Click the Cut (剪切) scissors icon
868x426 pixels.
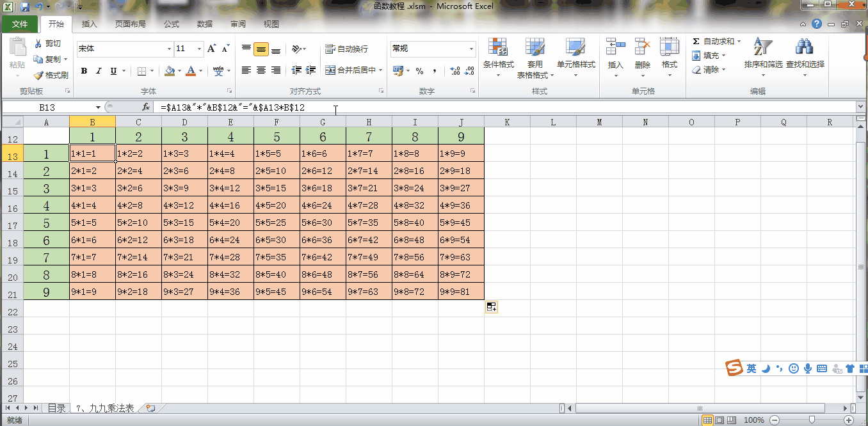pos(38,43)
